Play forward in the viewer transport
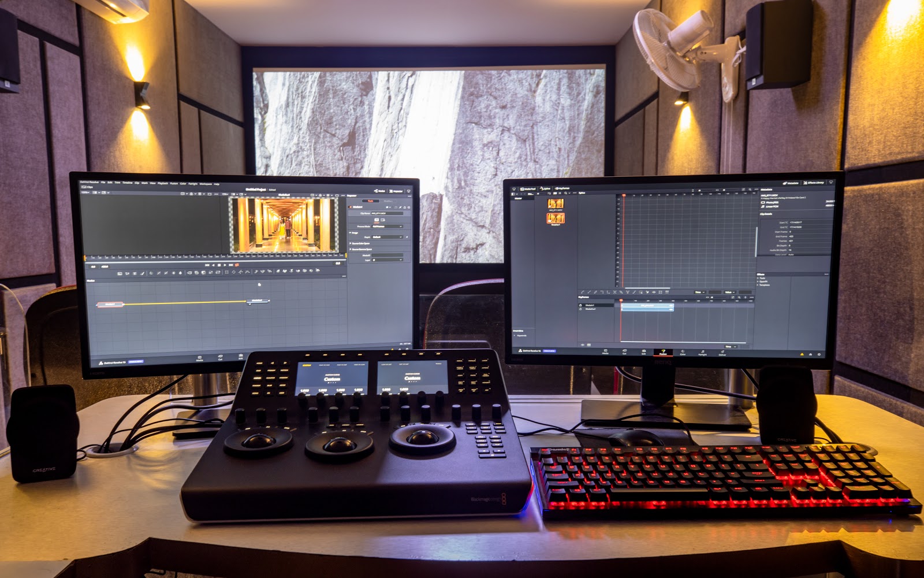The height and width of the screenshot is (578, 924). (x=225, y=265)
